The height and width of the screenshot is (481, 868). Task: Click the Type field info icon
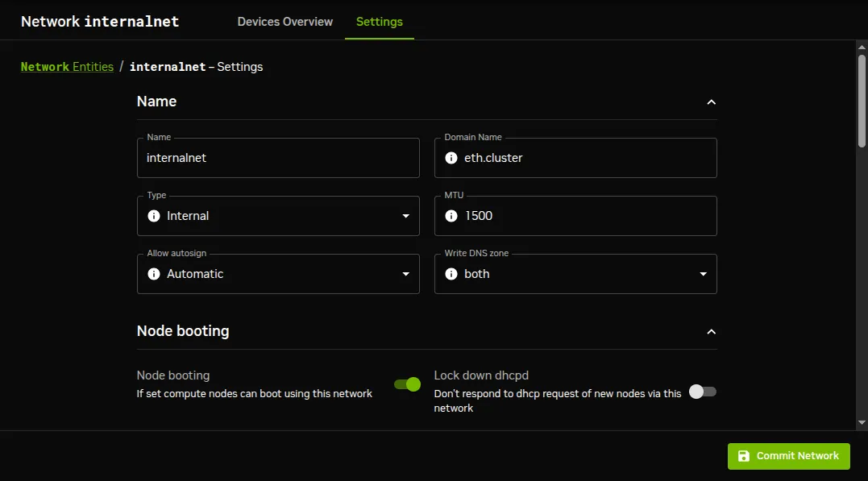(x=154, y=216)
